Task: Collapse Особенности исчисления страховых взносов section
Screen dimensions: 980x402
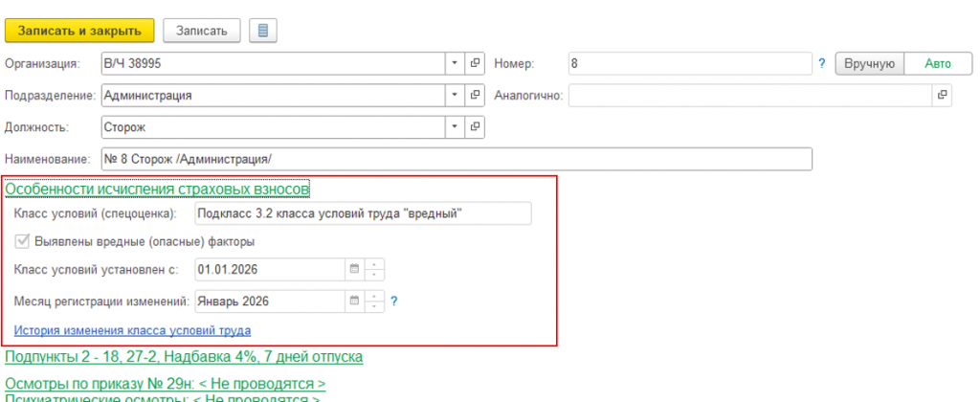Action: point(158,189)
